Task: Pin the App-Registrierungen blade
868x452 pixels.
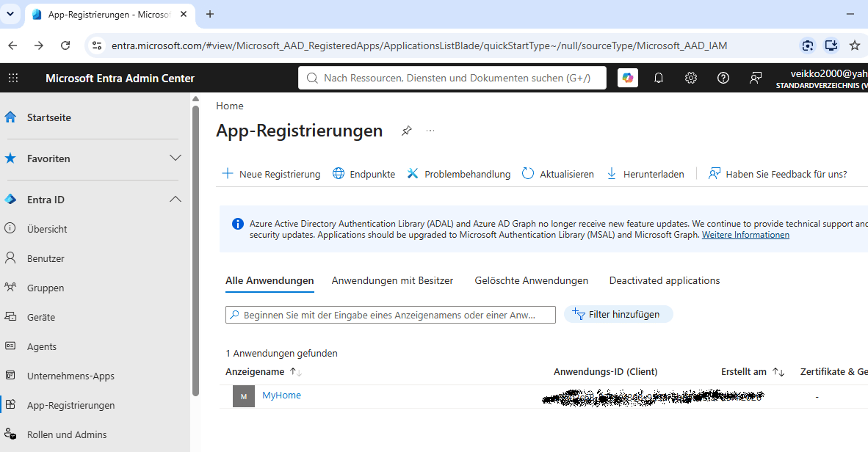Action: point(407,131)
